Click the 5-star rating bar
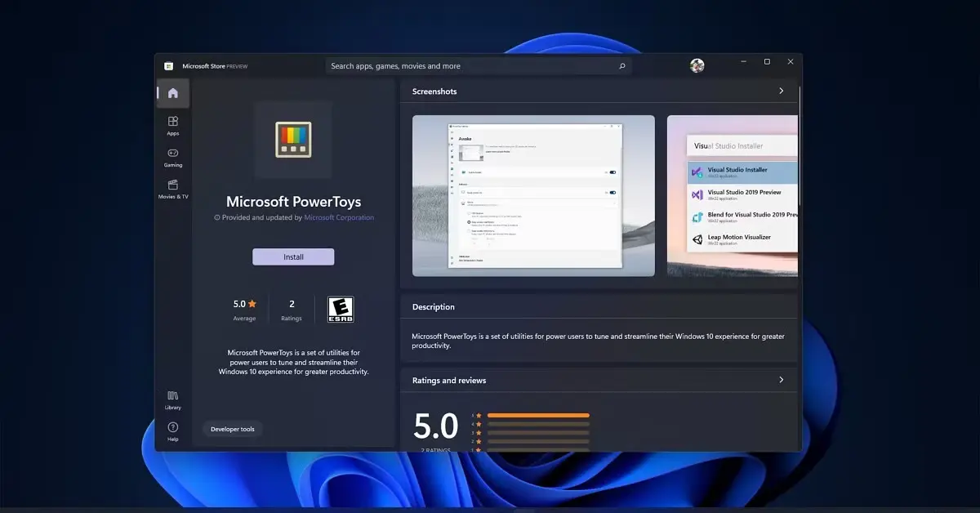This screenshot has height=513, width=980. [538, 415]
